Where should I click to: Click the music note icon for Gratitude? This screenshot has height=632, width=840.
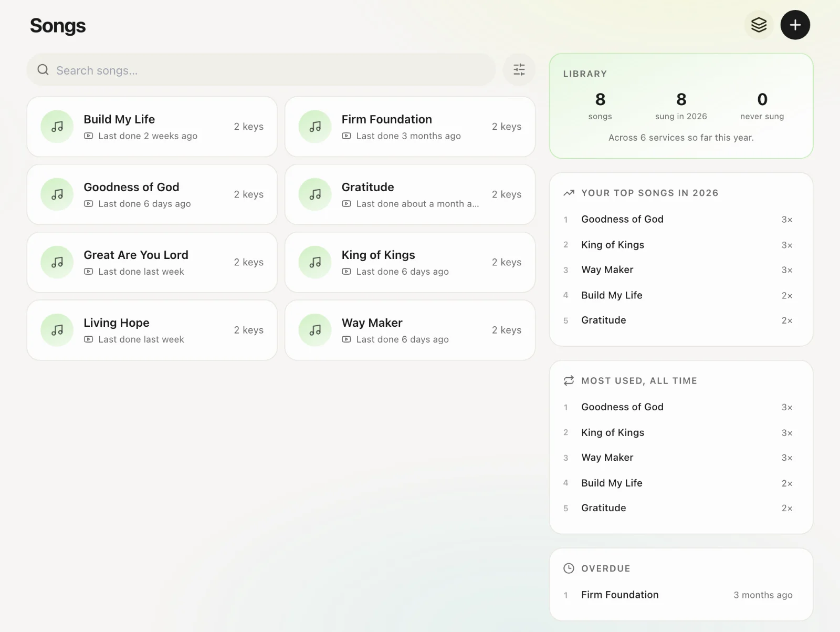tap(315, 194)
